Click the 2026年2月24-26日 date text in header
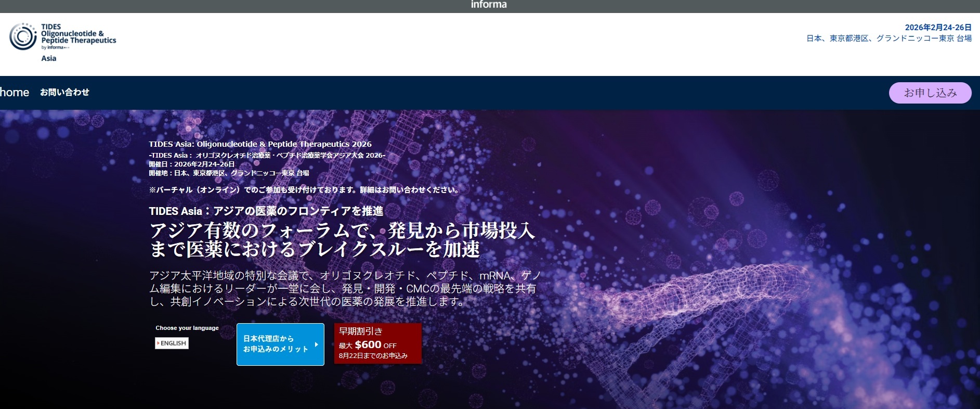Image resolution: width=980 pixels, height=409 pixels. [x=938, y=28]
